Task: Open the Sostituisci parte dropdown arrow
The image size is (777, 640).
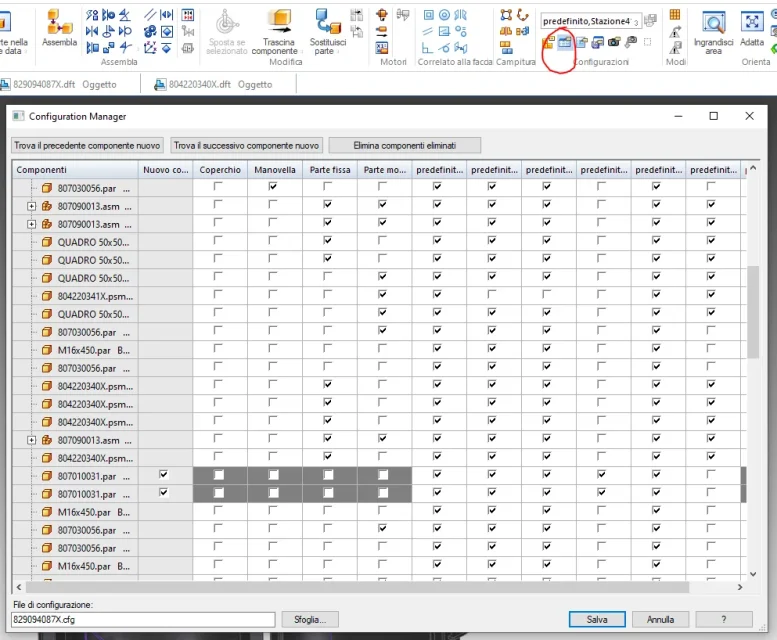Action: tap(338, 52)
